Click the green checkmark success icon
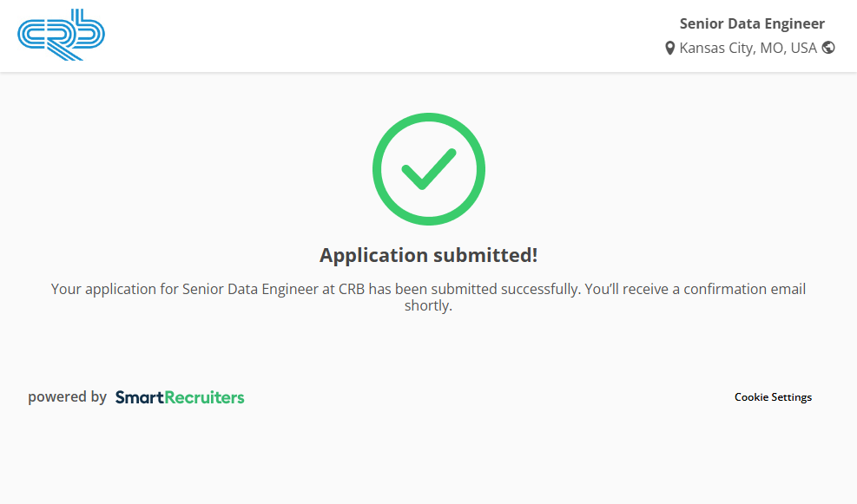Image resolution: width=857 pixels, height=504 pixels. click(428, 169)
